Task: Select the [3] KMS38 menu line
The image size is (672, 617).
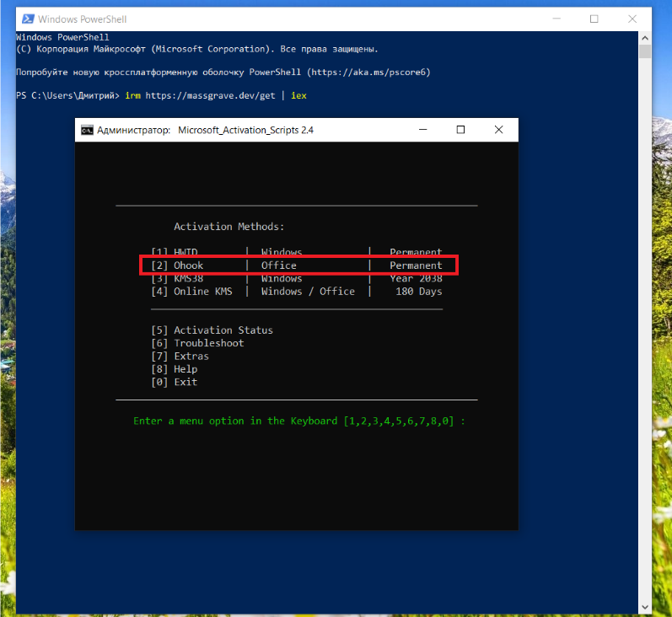Action: click(x=297, y=279)
